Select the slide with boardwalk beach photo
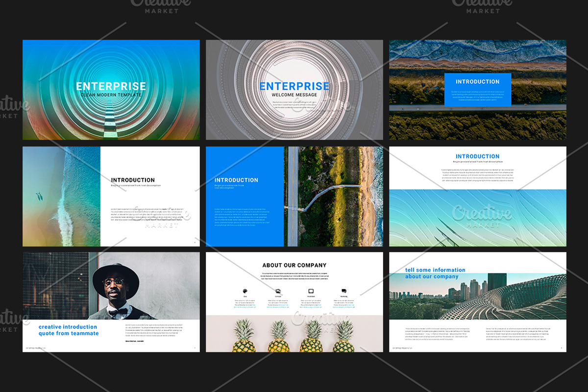 coord(294,196)
